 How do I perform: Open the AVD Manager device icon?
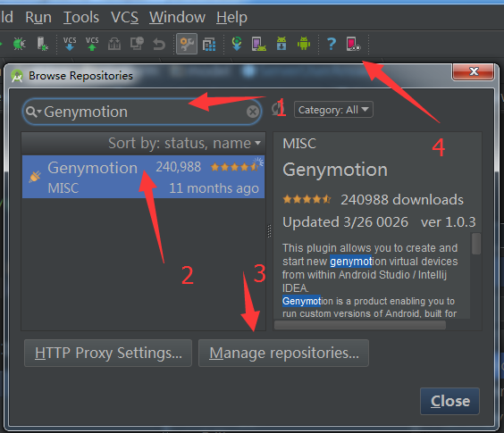pos(259,44)
